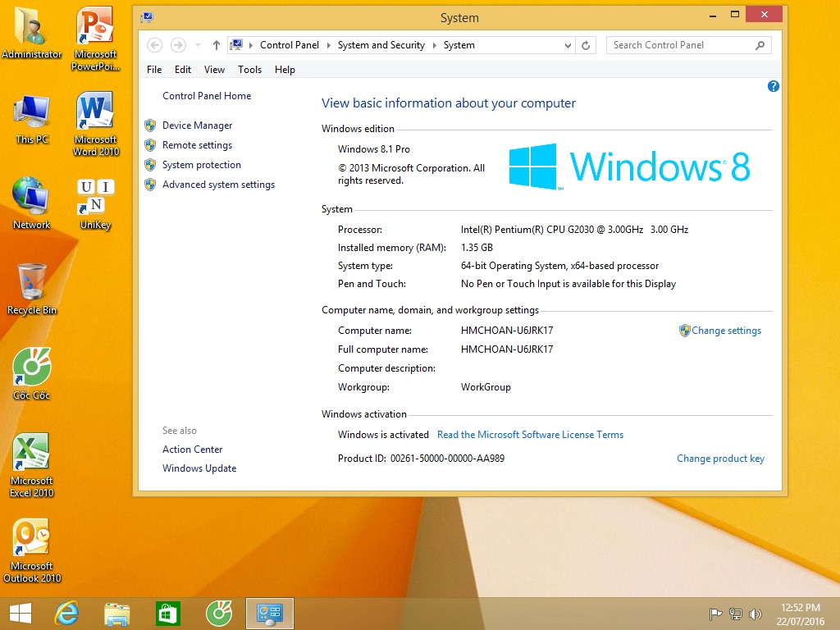The width and height of the screenshot is (840, 630).
Task: Click System and Security breadcrumb
Action: click(x=381, y=46)
